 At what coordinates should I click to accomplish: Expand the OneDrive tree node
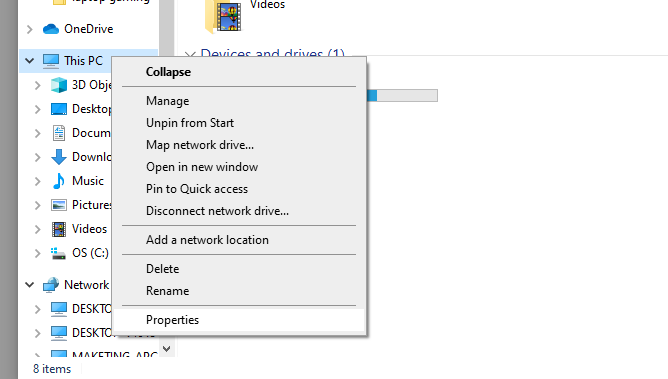click(29, 29)
